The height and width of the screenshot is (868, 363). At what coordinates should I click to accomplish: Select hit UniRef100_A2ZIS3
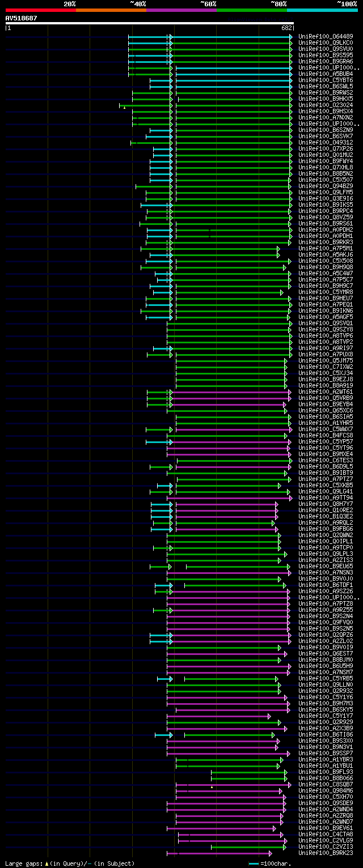point(326,560)
